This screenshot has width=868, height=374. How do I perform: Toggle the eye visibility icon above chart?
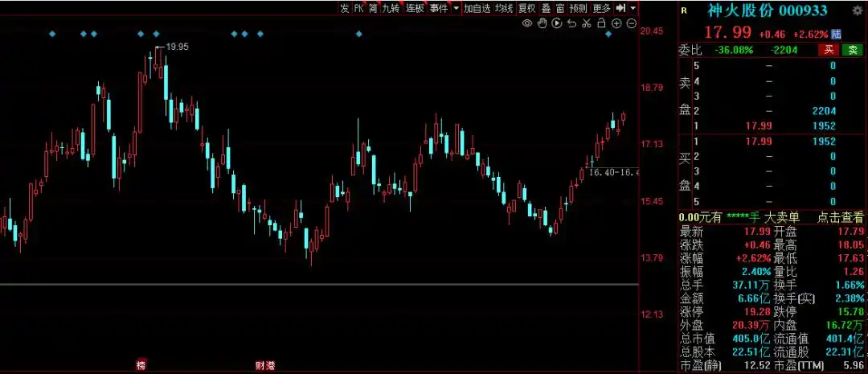[527, 23]
